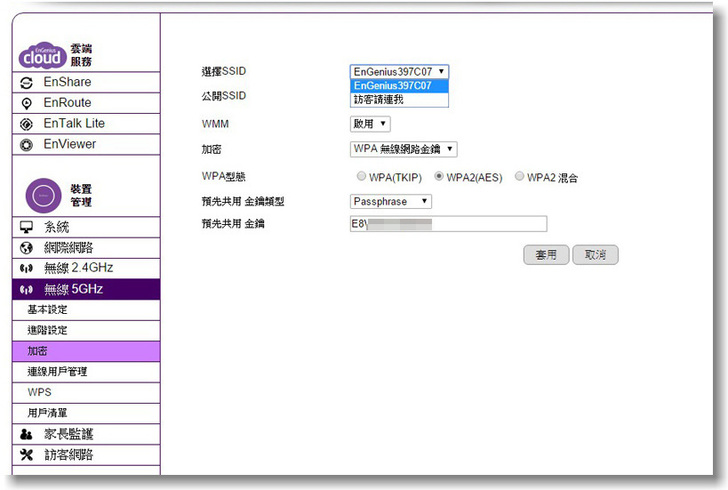The height and width of the screenshot is (490, 728).
Task: Choose 訪客請連我 in the SSID list
Action: coord(399,99)
